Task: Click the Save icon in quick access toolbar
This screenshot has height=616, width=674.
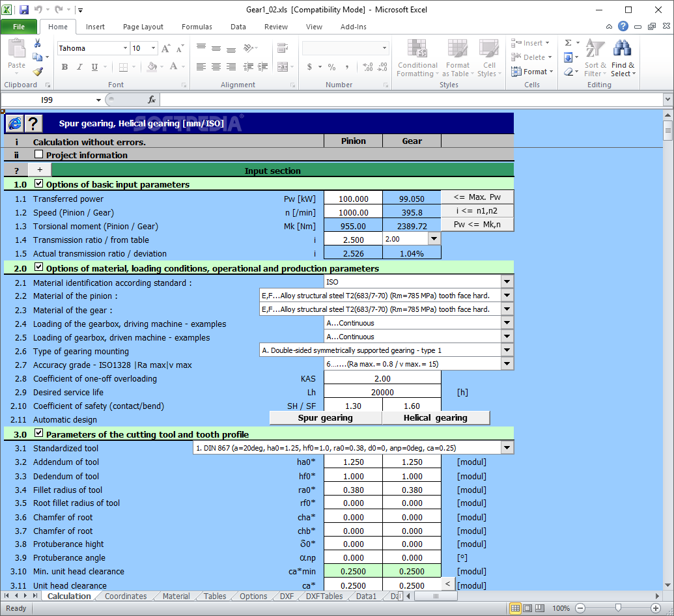Action: [x=24, y=10]
